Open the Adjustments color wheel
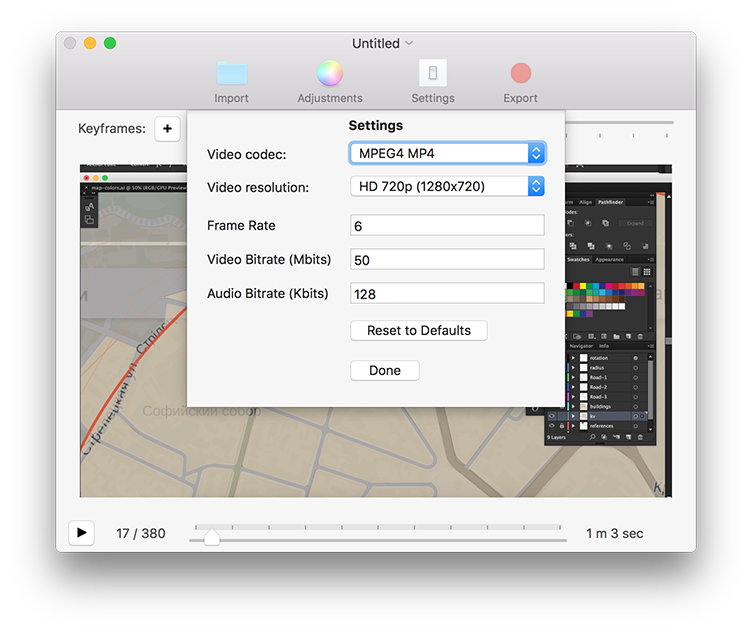The image size is (752, 632). pyautogui.click(x=329, y=73)
